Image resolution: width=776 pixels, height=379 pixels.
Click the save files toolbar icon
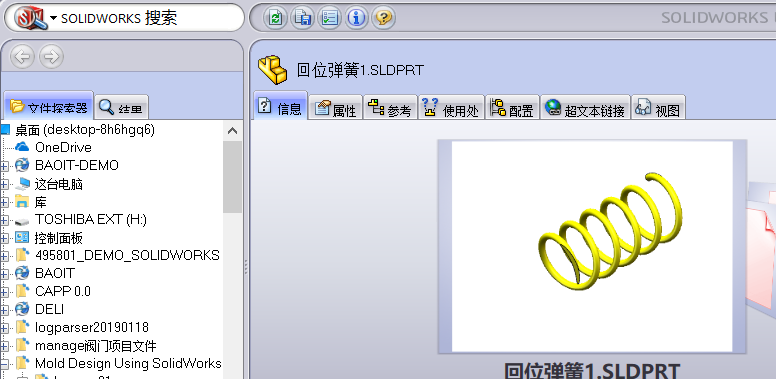(x=302, y=18)
